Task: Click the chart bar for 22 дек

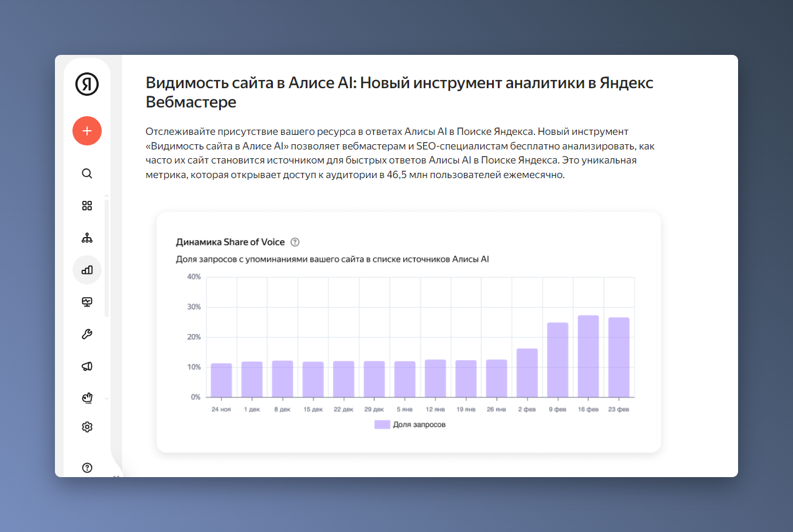Action: coord(344,379)
